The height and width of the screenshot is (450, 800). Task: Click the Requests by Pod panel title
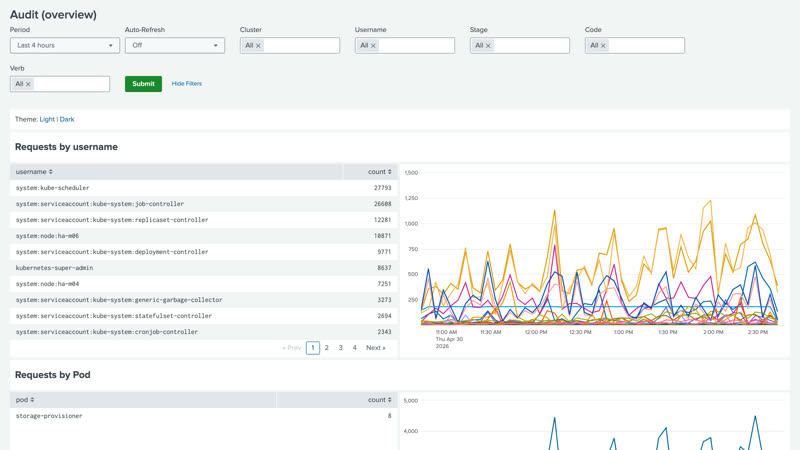53,375
